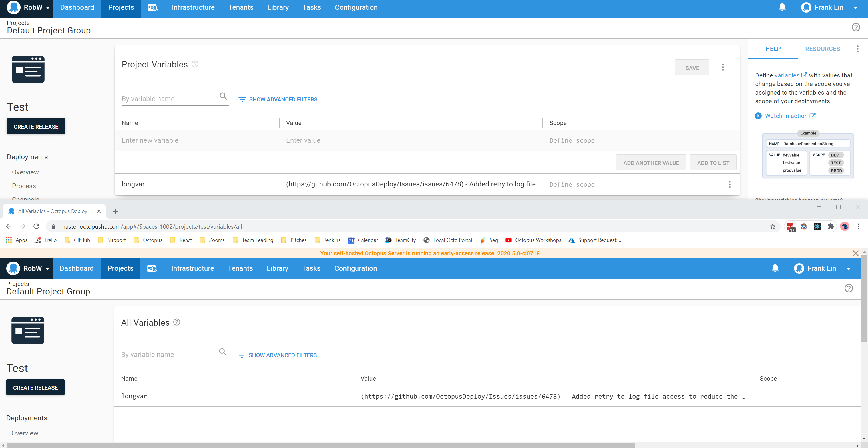
Task: Open the search icon in the top navigation
Action: (x=153, y=7)
